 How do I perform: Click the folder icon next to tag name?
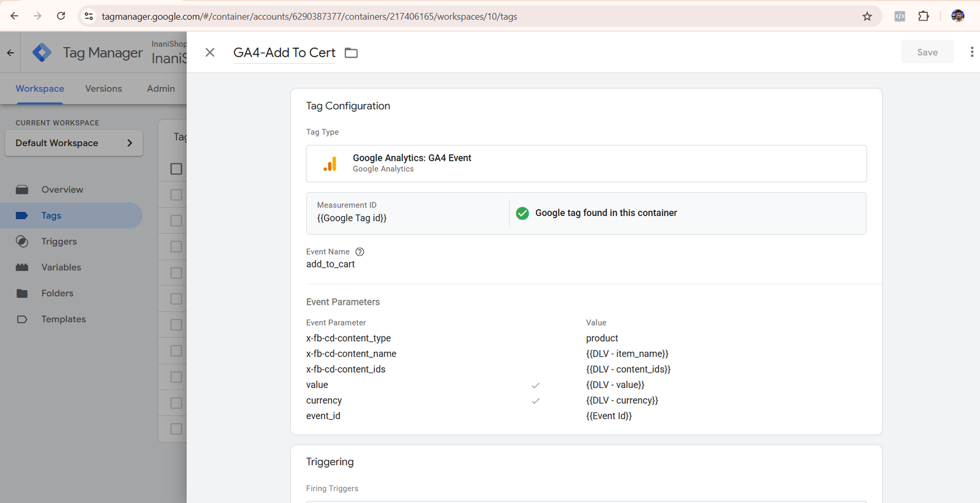click(x=351, y=53)
